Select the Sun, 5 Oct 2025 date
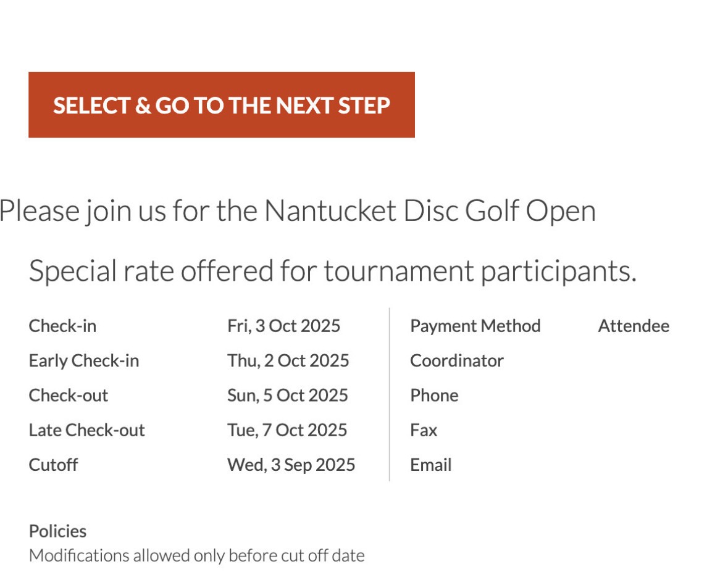The width and height of the screenshot is (728, 585). tap(287, 396)
